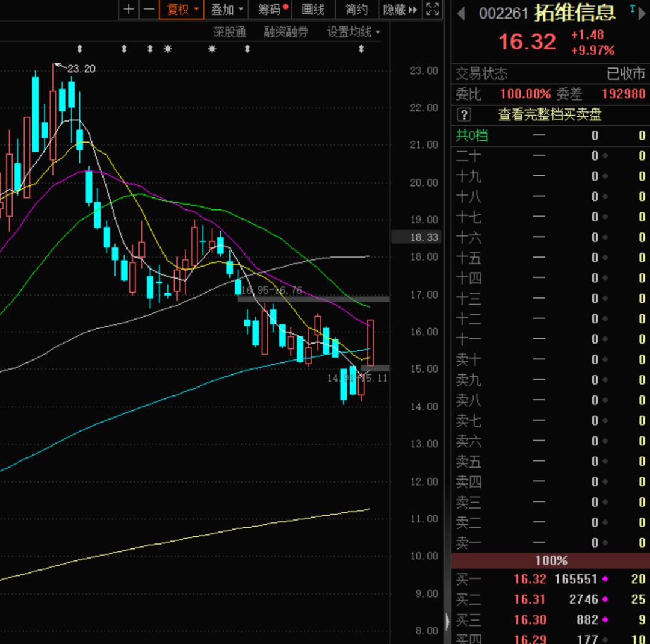650x644 pixels.
Task: Hide the side panel with 隐藏 button
Action: 400,10
